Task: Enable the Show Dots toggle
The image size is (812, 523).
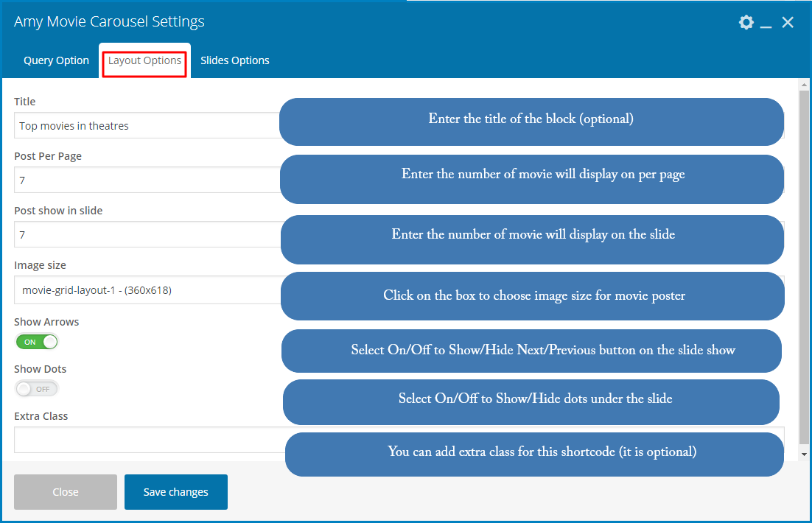Action: tap(37, 389)
